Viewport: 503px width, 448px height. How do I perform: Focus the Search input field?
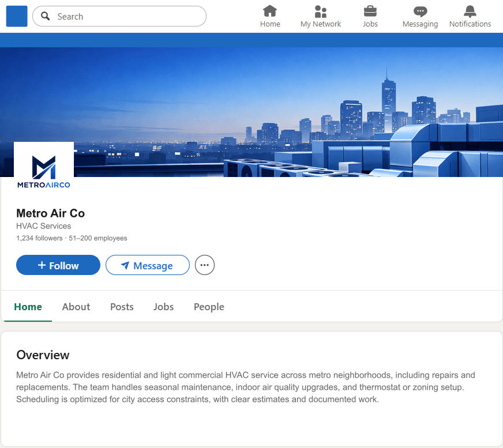tap(119, 16)
